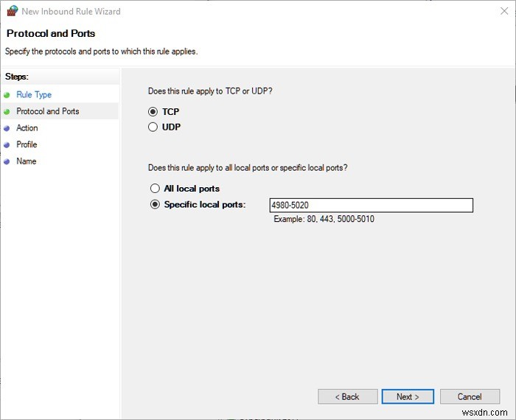Go to the Rule Type step
Screen dimensions: 516x420
34,95
